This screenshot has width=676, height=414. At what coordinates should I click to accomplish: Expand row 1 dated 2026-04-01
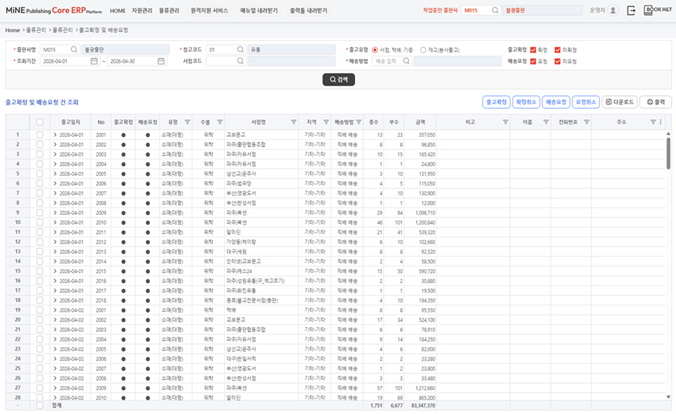(x=55, y=135)
